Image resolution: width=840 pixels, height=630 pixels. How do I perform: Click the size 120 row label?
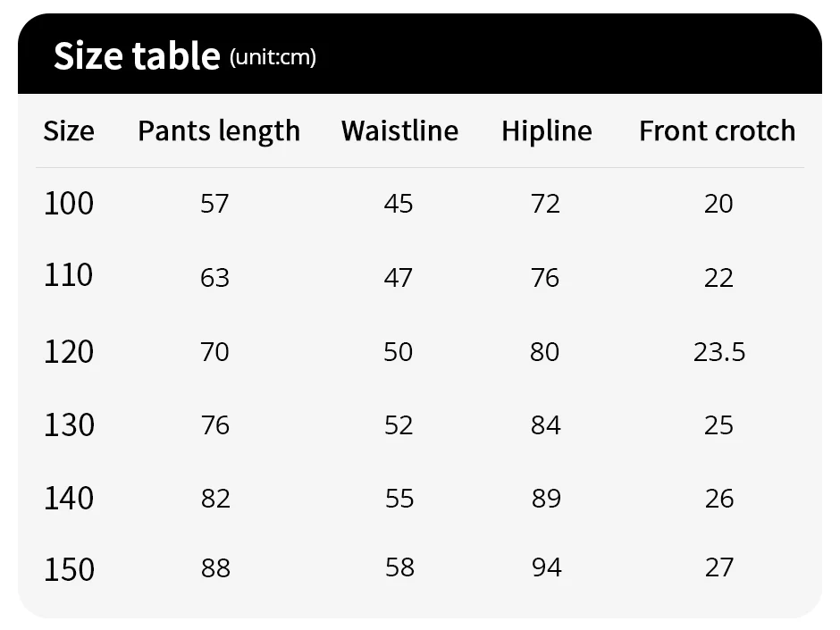[69, 351]
